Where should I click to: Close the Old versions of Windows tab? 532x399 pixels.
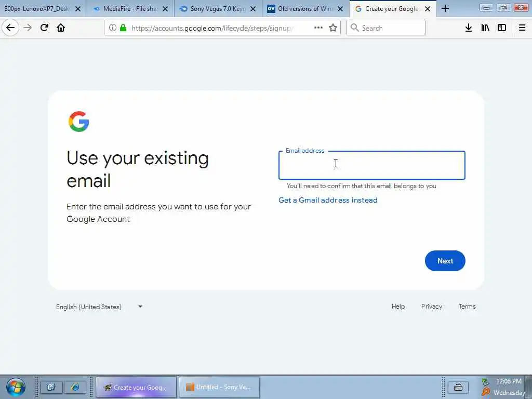pyautogui.click(x=340, y=9)
